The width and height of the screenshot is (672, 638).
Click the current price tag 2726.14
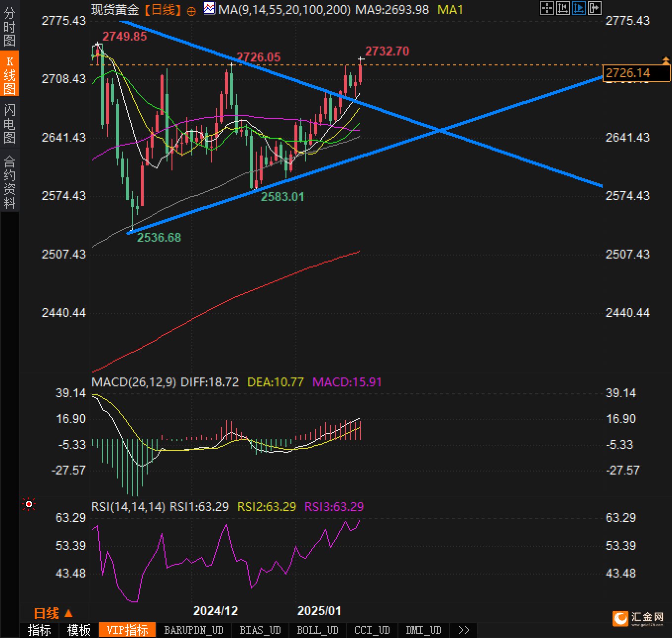636,73
